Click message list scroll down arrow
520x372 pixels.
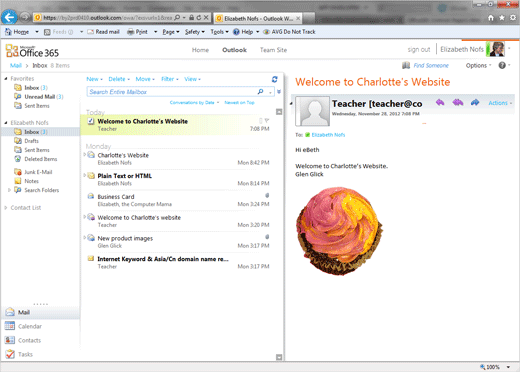click(x=279, y=357)
